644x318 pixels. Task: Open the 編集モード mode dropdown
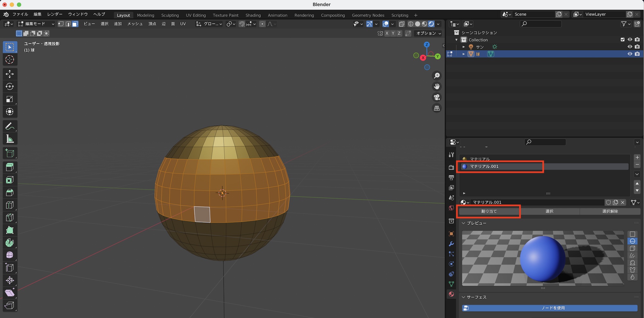pos(36,24)
